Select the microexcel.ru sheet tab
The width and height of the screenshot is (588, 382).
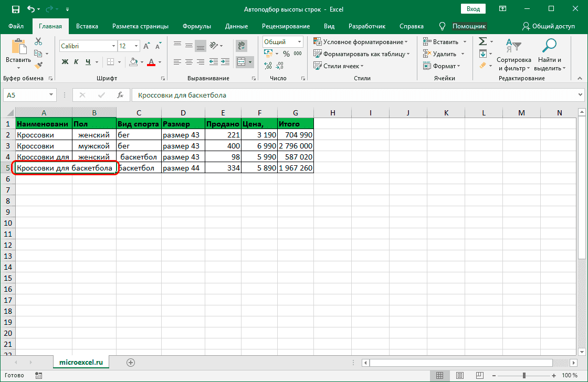81,362
